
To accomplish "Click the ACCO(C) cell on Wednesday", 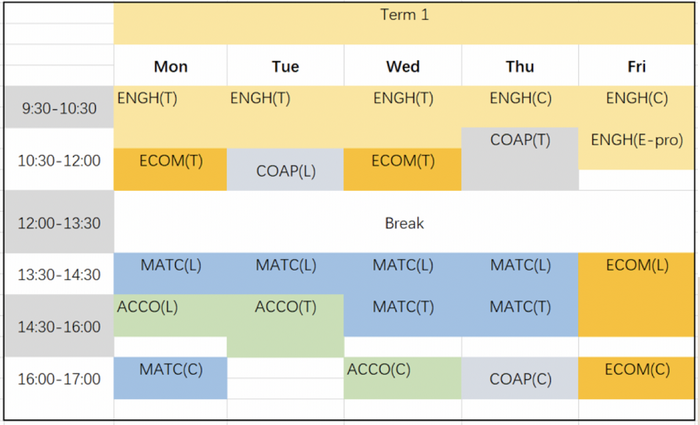I will pyautogui.click(x=403, y=378).
